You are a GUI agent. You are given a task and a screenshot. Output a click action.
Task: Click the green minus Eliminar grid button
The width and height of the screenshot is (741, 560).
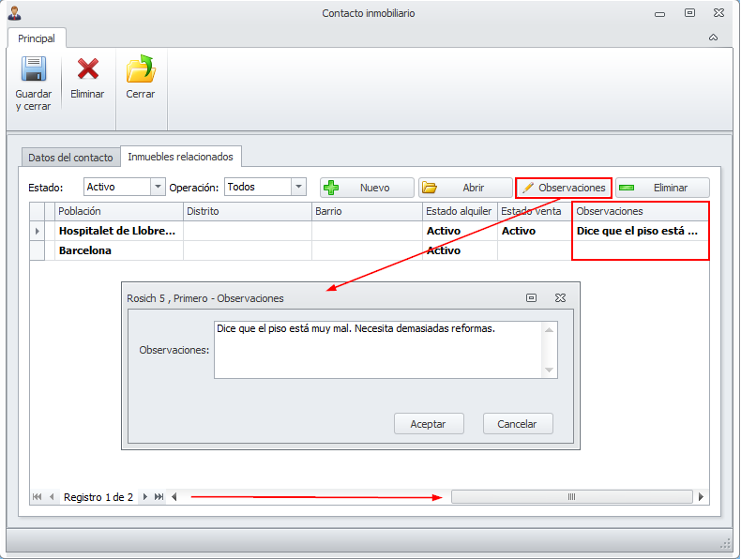pyautogui.click(x=662, y=188)
